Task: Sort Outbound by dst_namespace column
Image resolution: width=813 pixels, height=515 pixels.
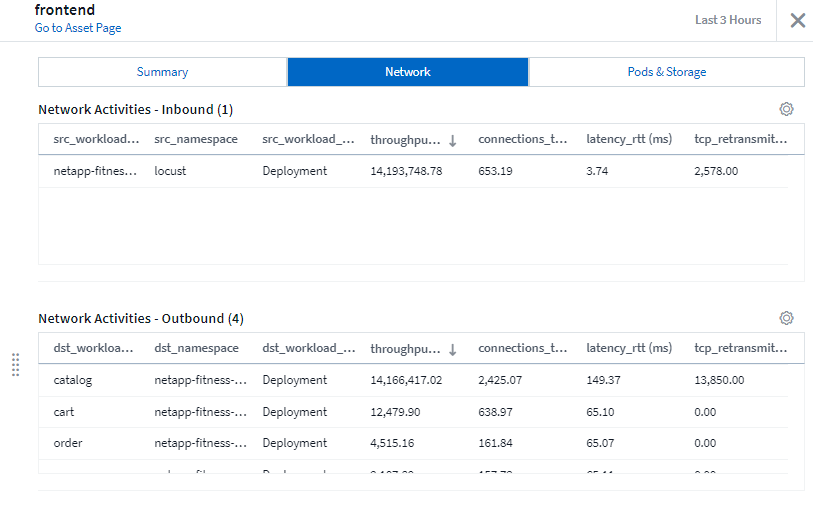Action: pos(196,349)
